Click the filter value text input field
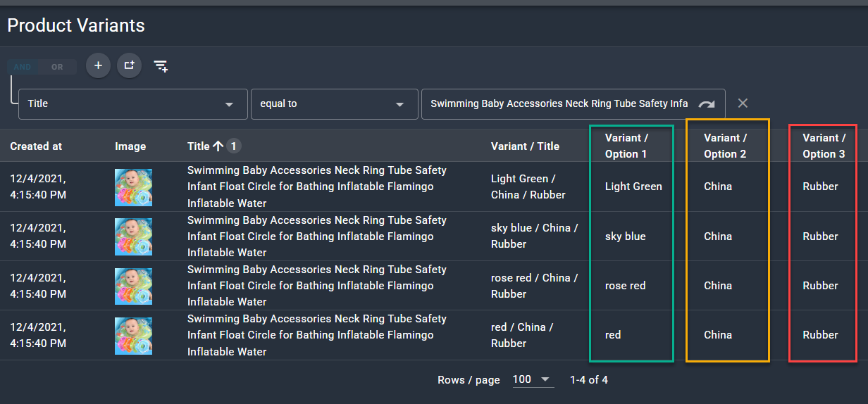Viewport: 868px width, 404px height. click(558, 103)
